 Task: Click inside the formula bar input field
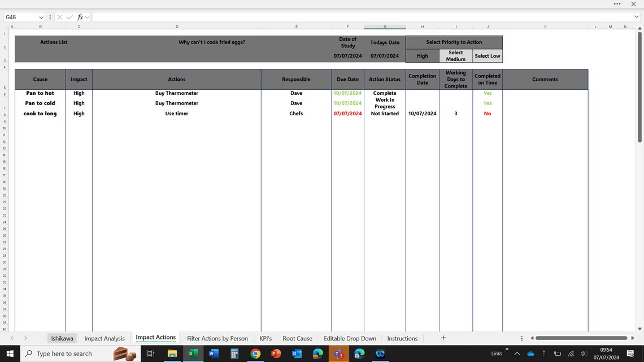(x=226, y=17)
